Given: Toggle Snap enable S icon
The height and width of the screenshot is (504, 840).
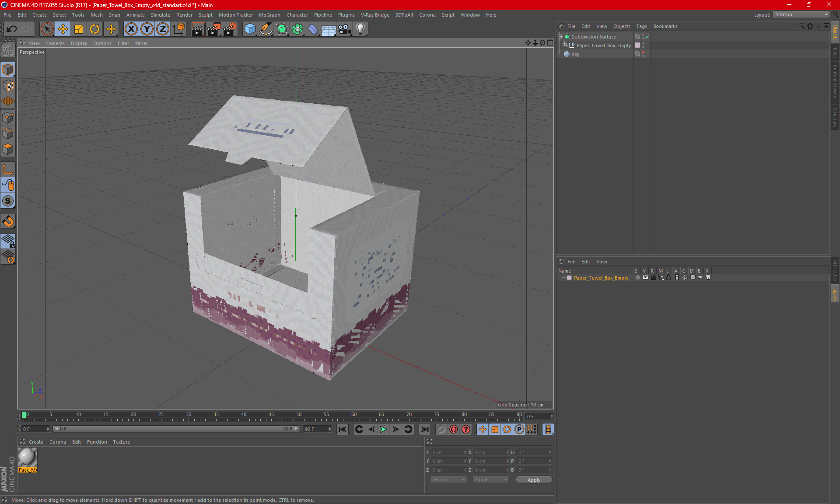Looking at the screenshot, I should (x=8, y=201).
